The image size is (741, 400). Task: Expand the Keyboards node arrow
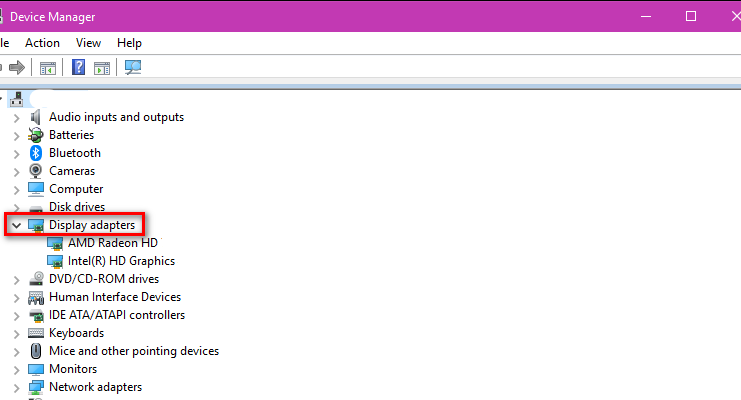(x=17, y=334)
